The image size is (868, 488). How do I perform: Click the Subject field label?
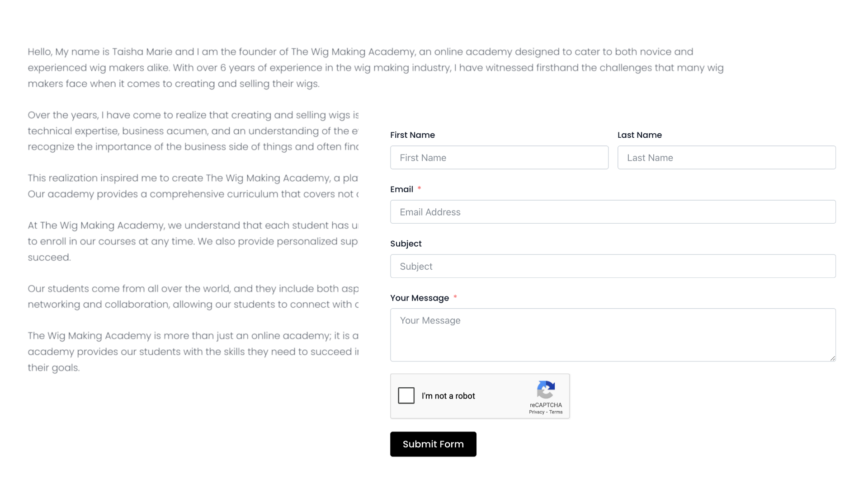406,244
